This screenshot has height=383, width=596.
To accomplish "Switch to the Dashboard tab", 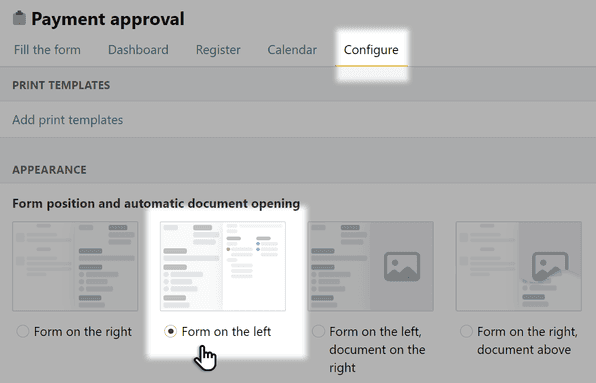I will pos(138,50).
